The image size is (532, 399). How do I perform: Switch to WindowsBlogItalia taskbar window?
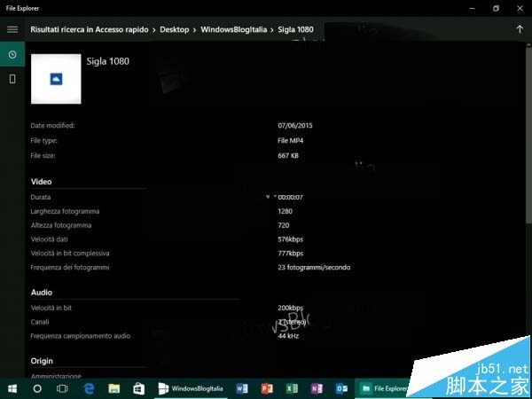(191, 389)
